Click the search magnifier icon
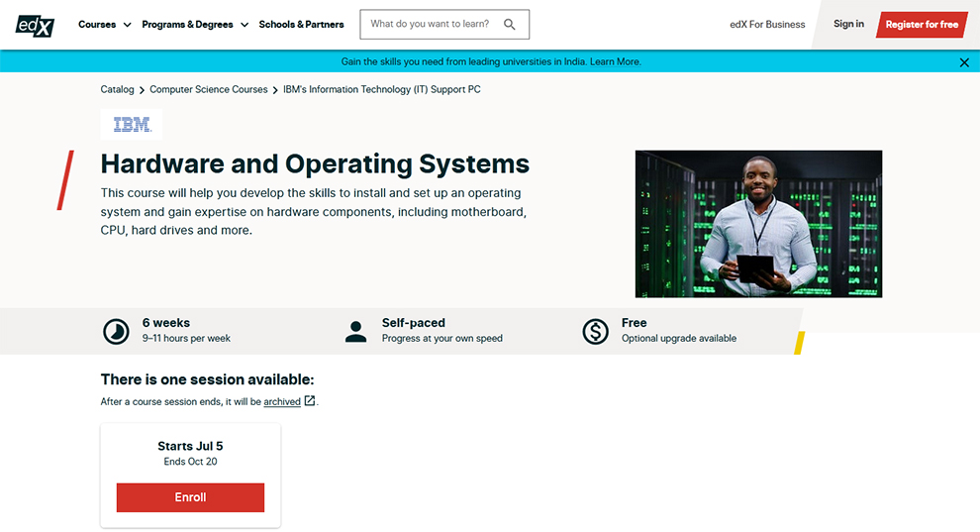 pyautogui.click(x=510, y=25)
